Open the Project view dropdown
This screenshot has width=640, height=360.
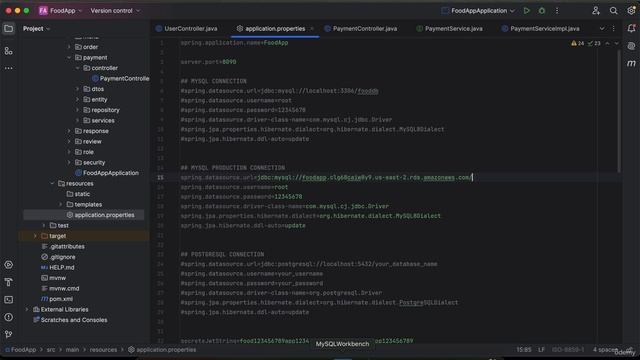point(36,29)
